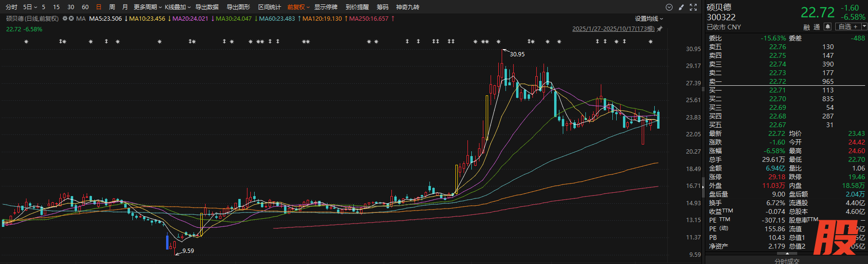This screenshot has width=868, height=264.
Task: Open the 设置均线 moving average dropdown
Action: (649, 19)
